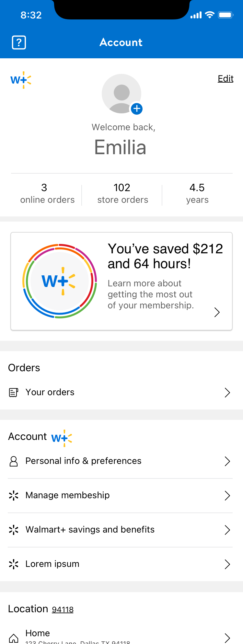This screenshot has width=243, height=644.
Task: Open the help question mark icon
Action: click(19, 42)
